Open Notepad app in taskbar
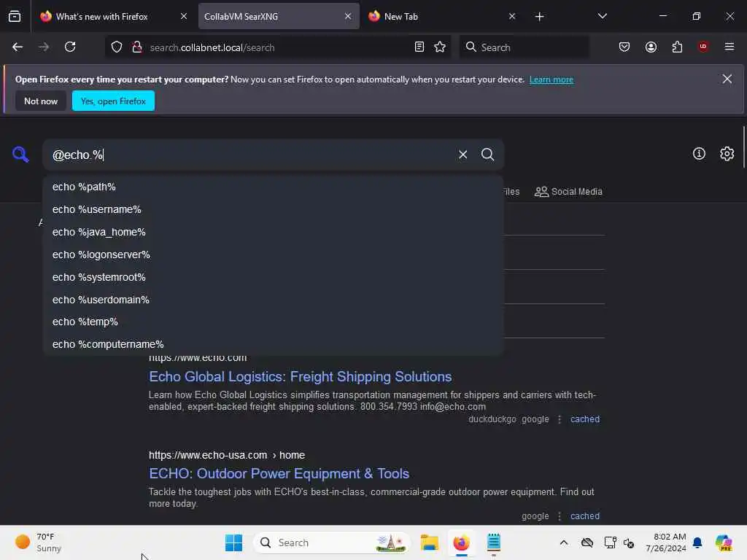Image resolution: width=747 pixels, height=560 pixels. coord(494,542)
